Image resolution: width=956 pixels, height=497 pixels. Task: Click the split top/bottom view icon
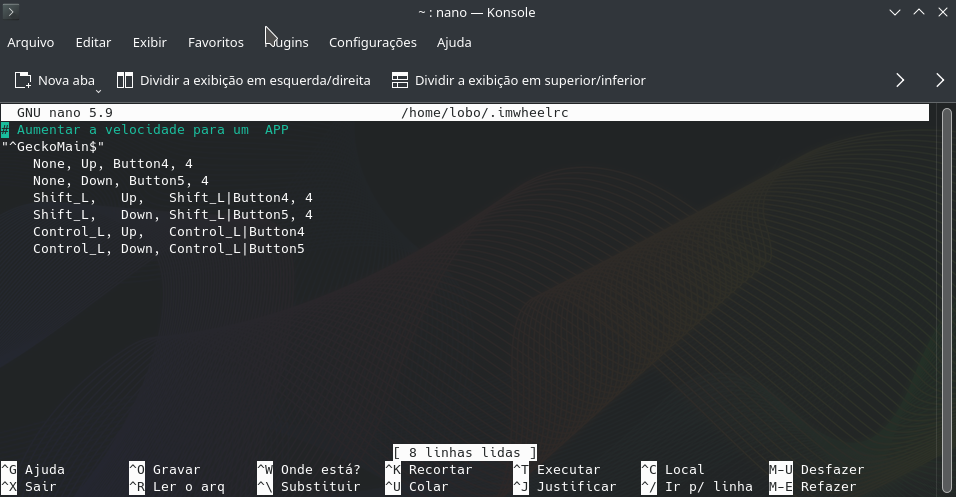tap(400, 80)
